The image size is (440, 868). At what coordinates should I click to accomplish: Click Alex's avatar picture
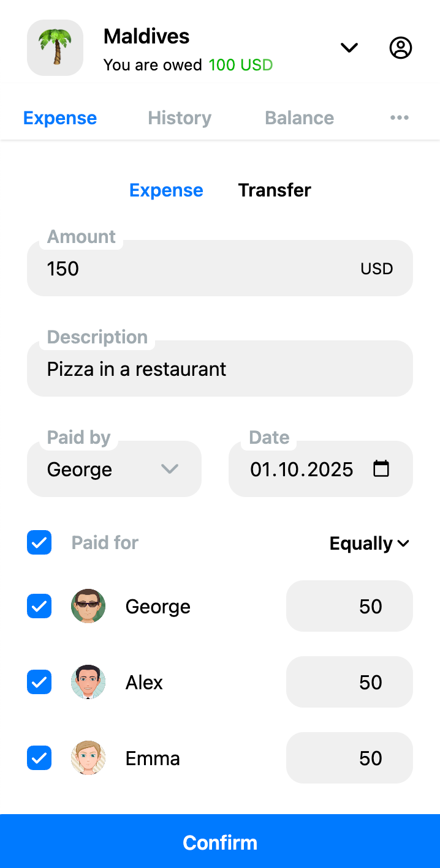tap(88, 682)
